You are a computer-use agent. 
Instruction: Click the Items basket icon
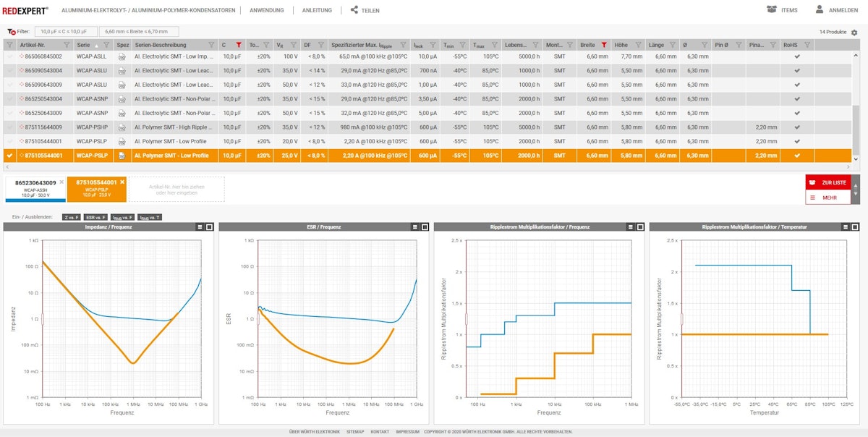(773, 10)
